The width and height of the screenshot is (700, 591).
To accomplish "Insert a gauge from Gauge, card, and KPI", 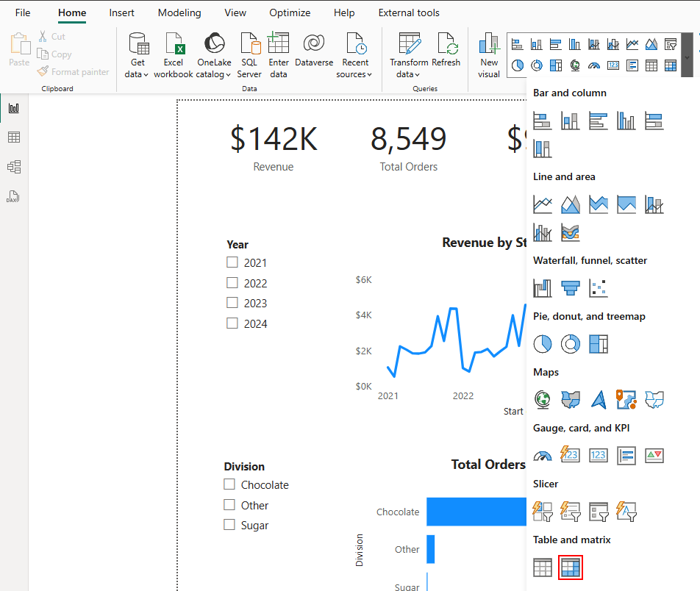I will [543, 456].
